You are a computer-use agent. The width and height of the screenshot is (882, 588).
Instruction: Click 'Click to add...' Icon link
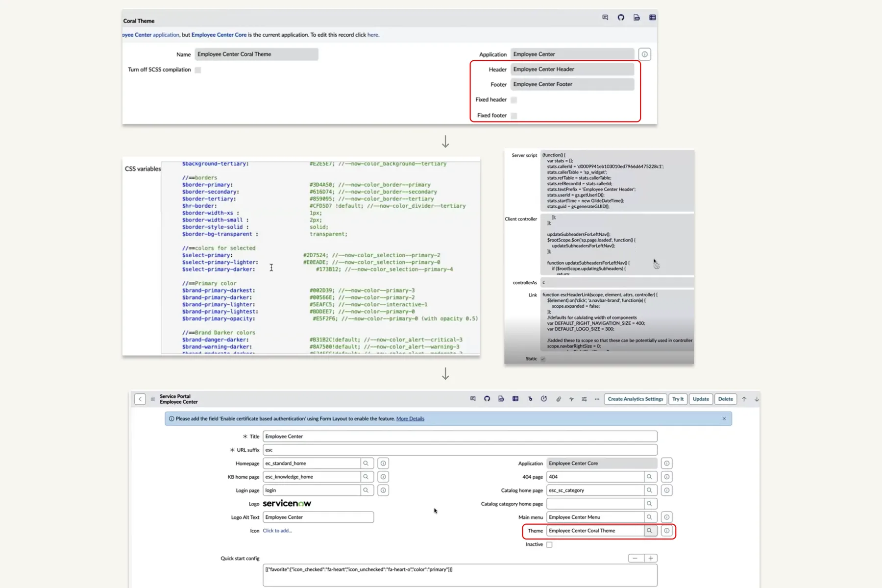tap(277, 531)
